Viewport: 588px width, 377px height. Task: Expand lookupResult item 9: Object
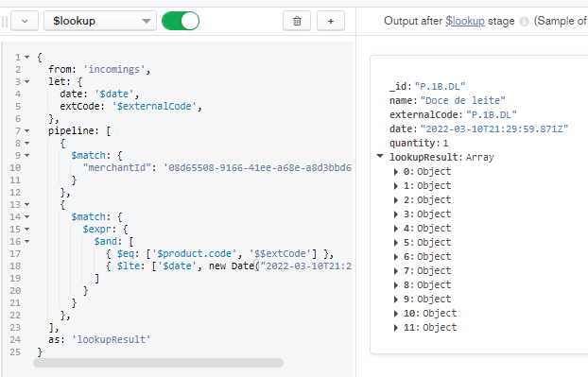pyautogui.click(x=396, y=300)
